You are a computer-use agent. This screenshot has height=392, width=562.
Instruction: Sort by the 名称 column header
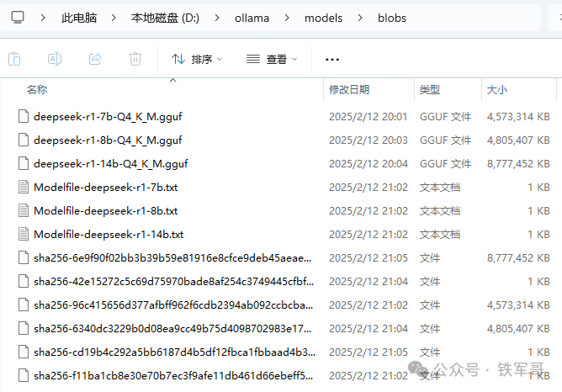click(x=37, y=89)
